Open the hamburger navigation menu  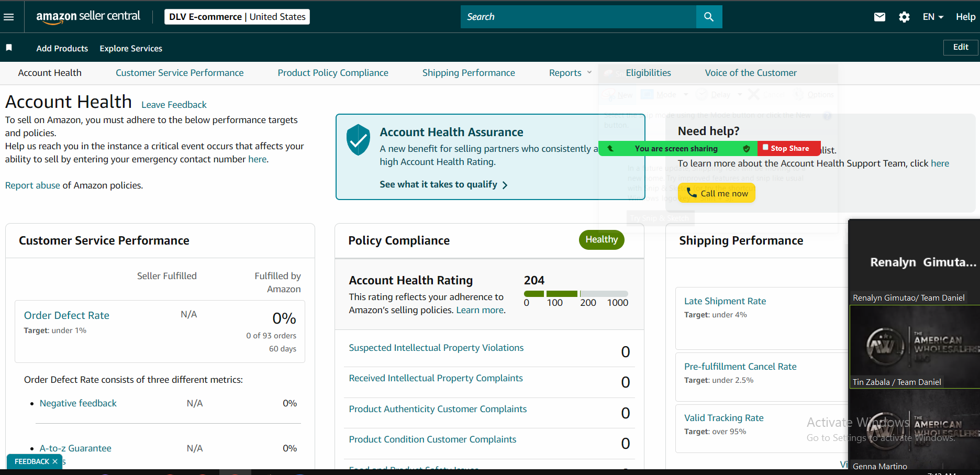[8, 17]
